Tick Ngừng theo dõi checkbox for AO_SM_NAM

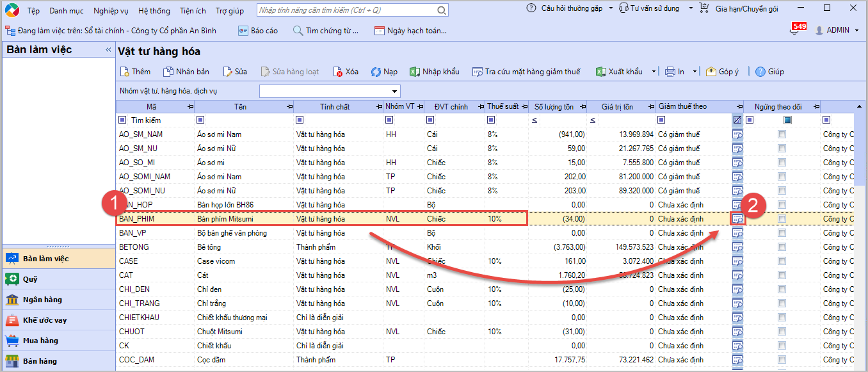[x=782, y=134]
